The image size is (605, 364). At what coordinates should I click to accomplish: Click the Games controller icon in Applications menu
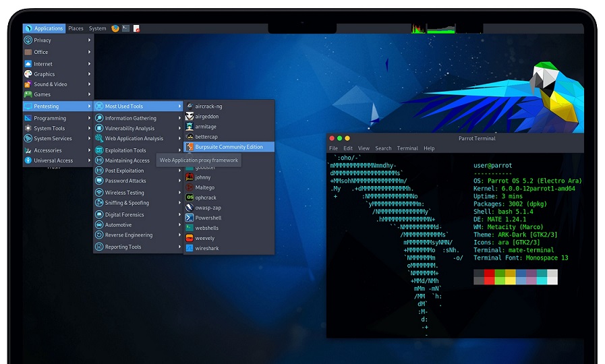(28, 94)
